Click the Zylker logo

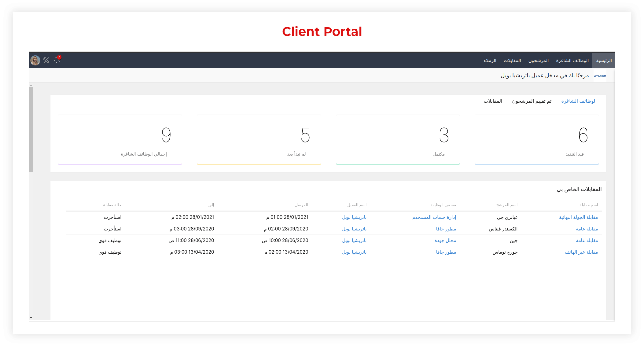[600, 75]
